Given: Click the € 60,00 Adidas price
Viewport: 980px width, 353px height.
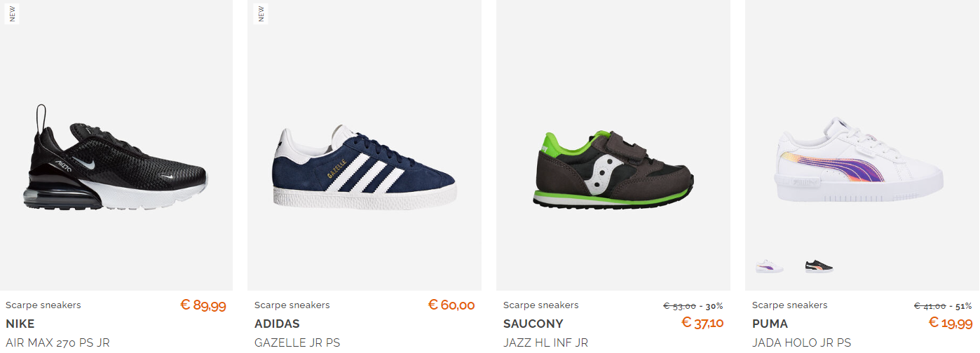Looking at the screenshot, I should click(x=451, y=305).
